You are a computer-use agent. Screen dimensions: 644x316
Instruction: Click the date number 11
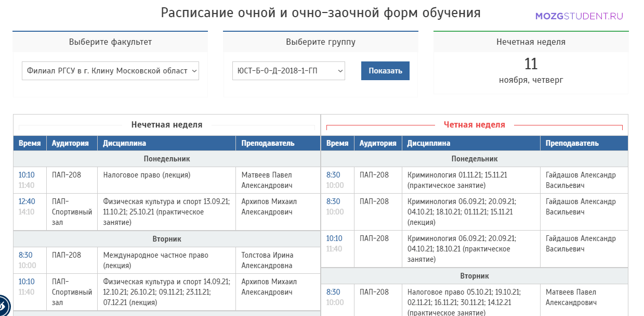[531, 64]
